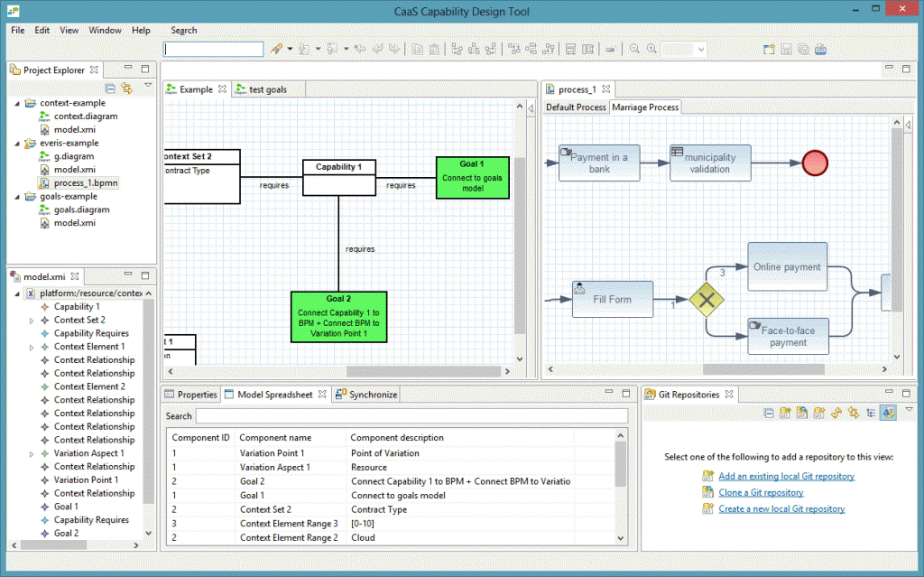Select the green Goal 2 node in the diagram
This screenshot has width=924, height=577.
pos(339,315)
